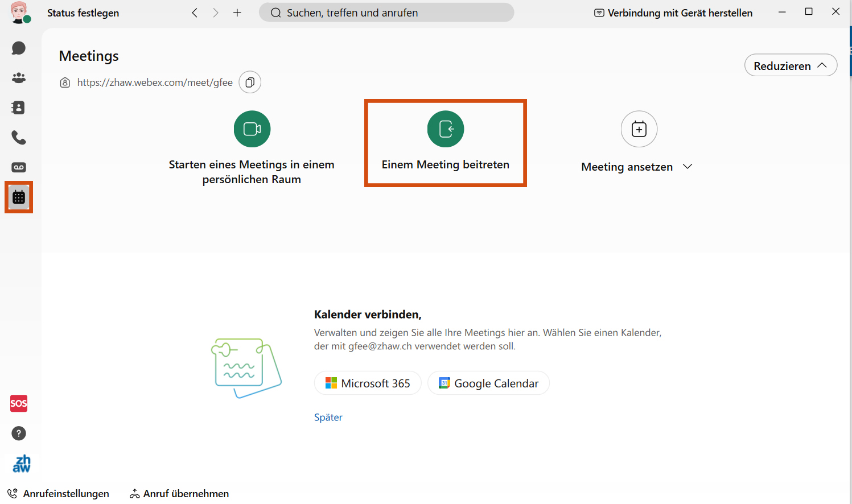The width and height of the screenshot is (852, 504).
Task: Click the lock icon beside meeting URL
Action: point(65,82)
